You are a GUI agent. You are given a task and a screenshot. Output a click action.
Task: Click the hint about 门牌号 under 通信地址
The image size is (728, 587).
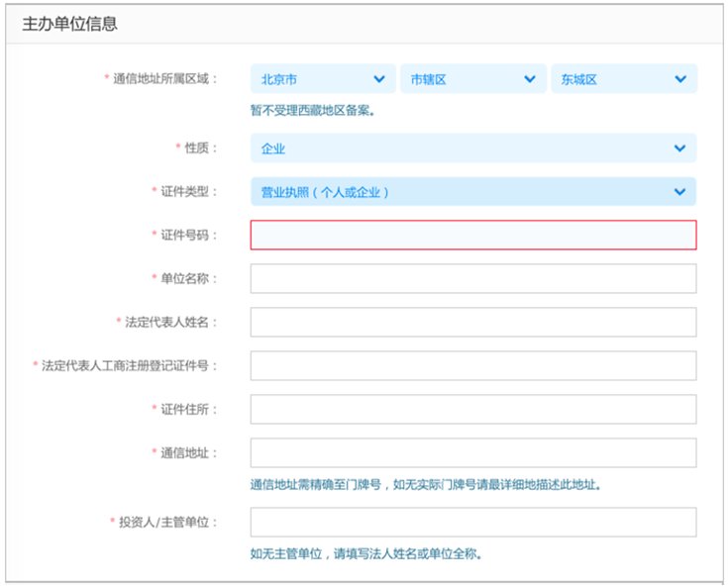pyautogui.click(x=426, y=485)
